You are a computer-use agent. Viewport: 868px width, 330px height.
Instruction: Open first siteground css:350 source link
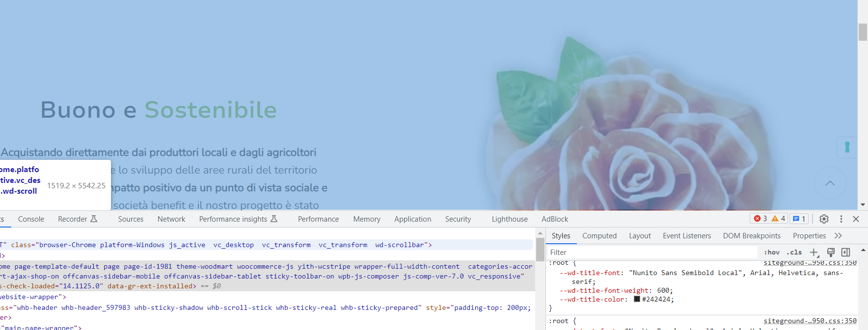point(810,263)
